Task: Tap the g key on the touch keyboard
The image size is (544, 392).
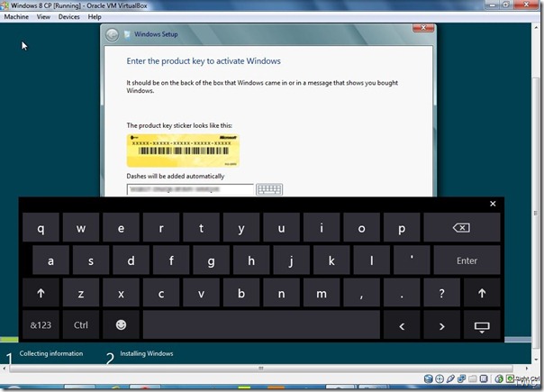Action: tap(212, 260)
